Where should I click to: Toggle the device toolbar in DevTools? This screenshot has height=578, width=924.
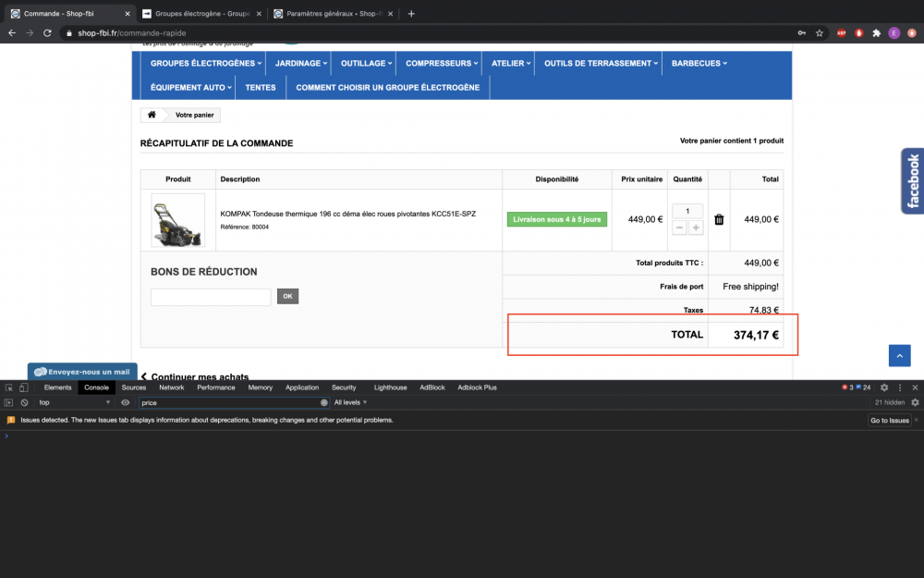[x=24, y=387]
